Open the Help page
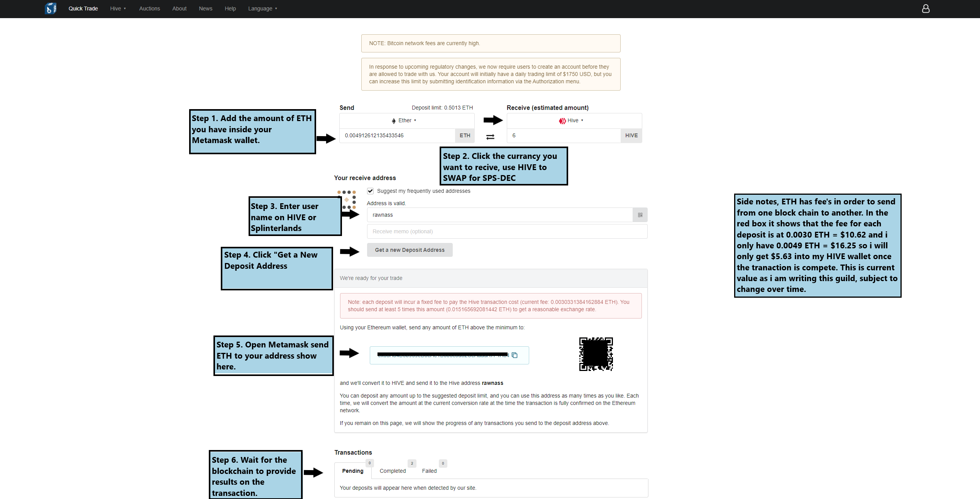 [x=230, y=8]
